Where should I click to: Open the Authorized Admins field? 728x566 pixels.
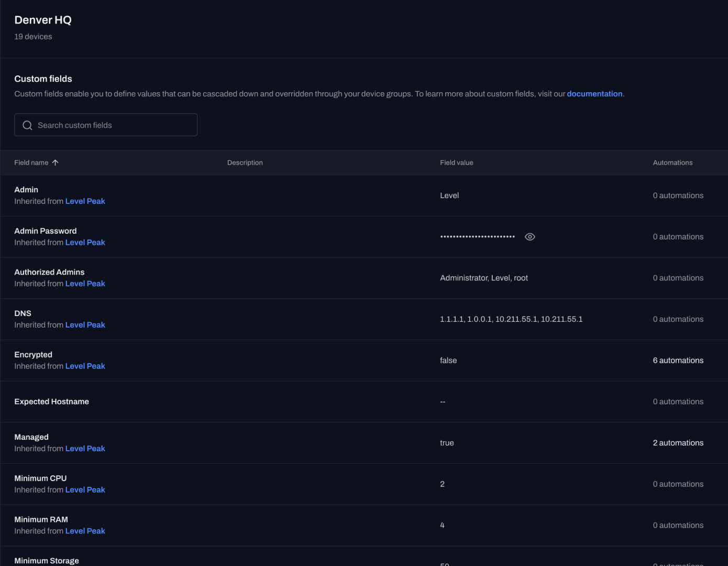point(49,272)
